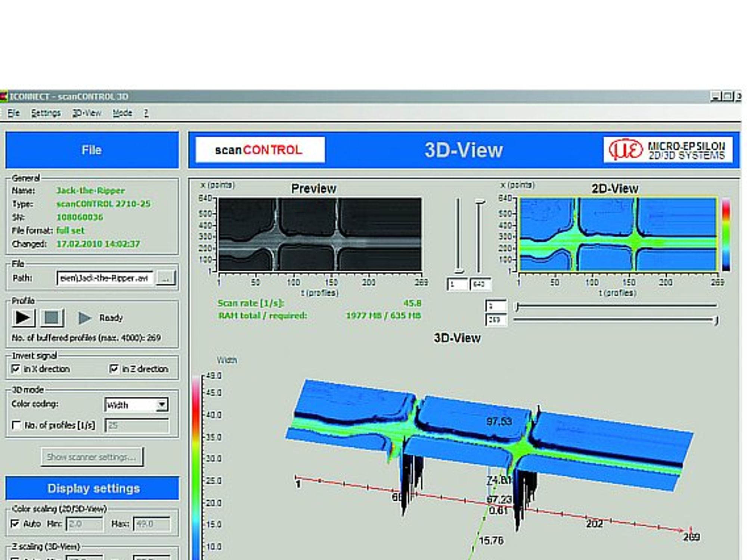
Task: Open the ? help menu
Action: tap(146, 113)
